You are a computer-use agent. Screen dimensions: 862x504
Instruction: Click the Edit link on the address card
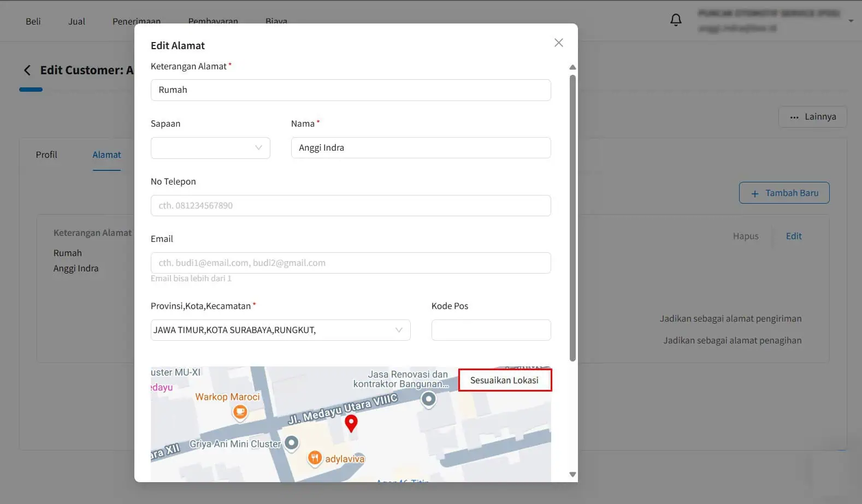click(794, 236)
